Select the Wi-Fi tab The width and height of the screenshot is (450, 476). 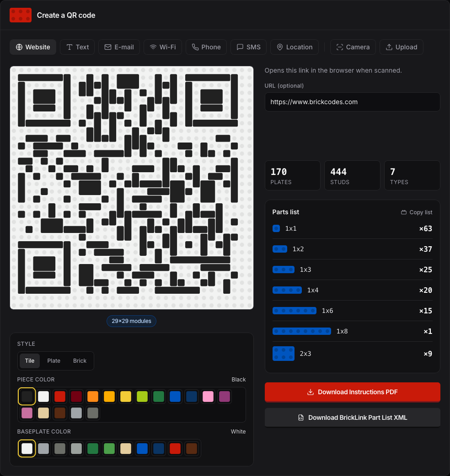pyautogui.click(x=163, y=47)
